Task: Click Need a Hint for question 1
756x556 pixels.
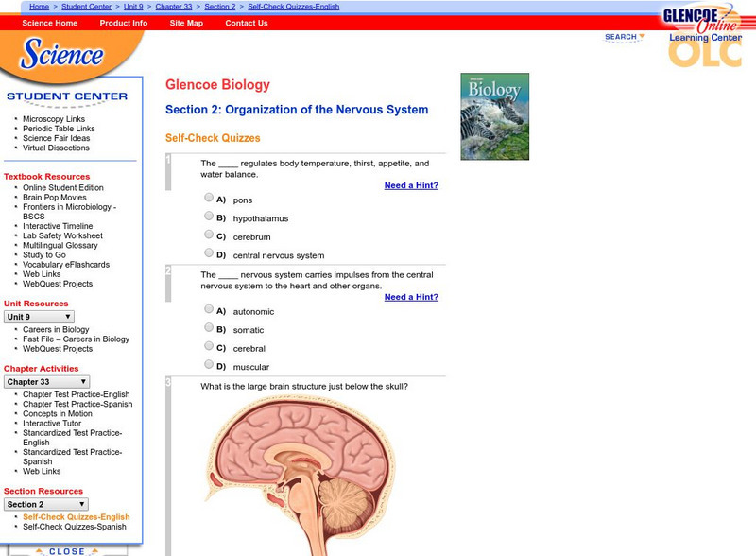Action: click(411, 185)
